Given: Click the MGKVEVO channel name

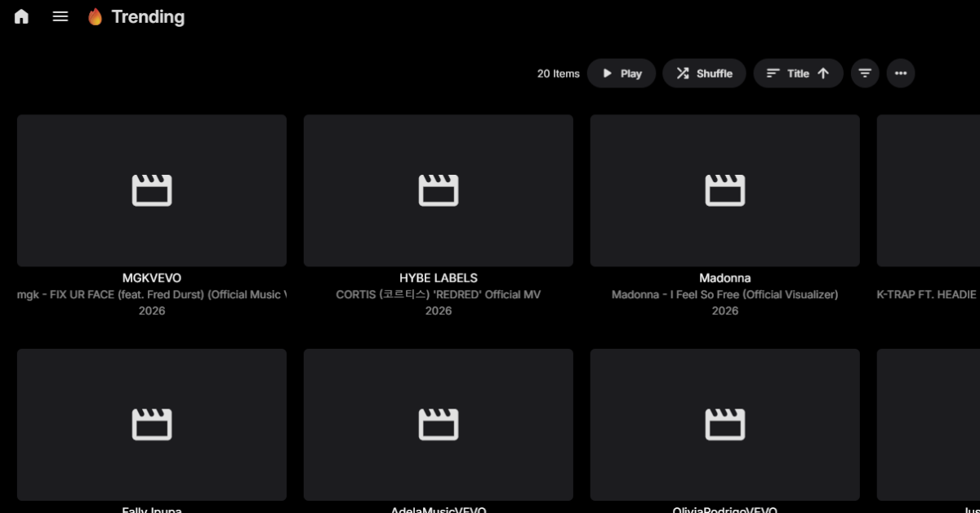Looking at the screenshot, I should tap(152, 278).
